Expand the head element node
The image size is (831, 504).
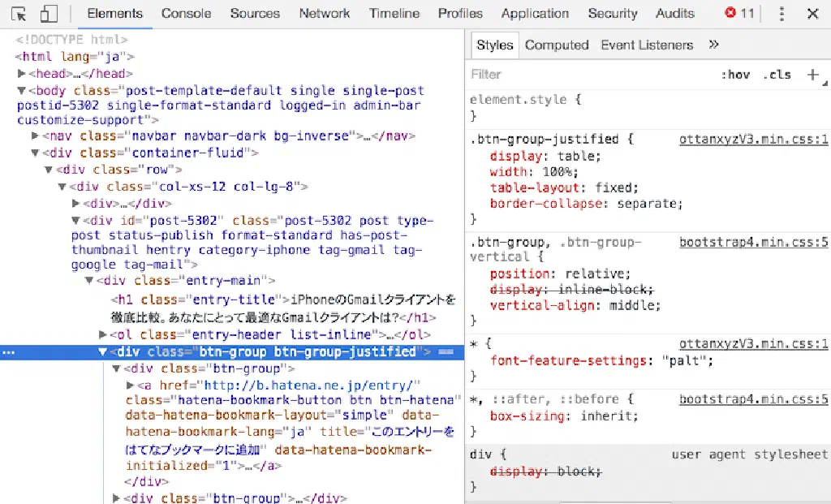pyautogui.click(x=22, y=74)
